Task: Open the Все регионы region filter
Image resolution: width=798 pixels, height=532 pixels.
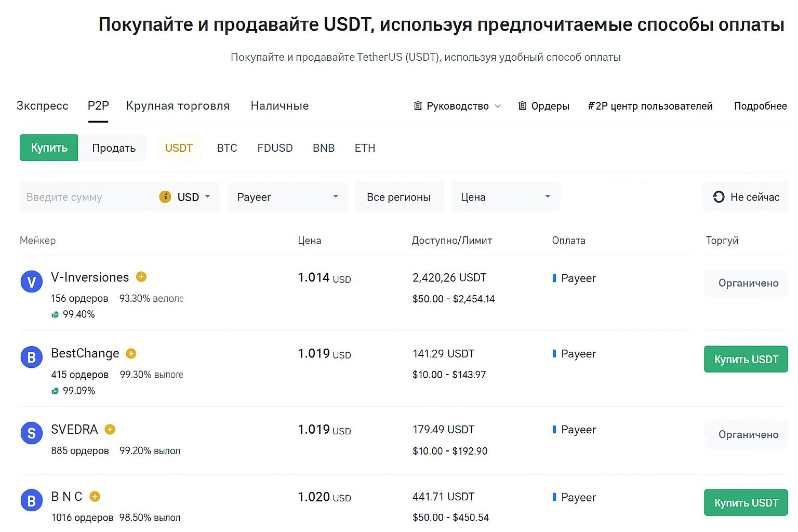Action: [398, 197]
